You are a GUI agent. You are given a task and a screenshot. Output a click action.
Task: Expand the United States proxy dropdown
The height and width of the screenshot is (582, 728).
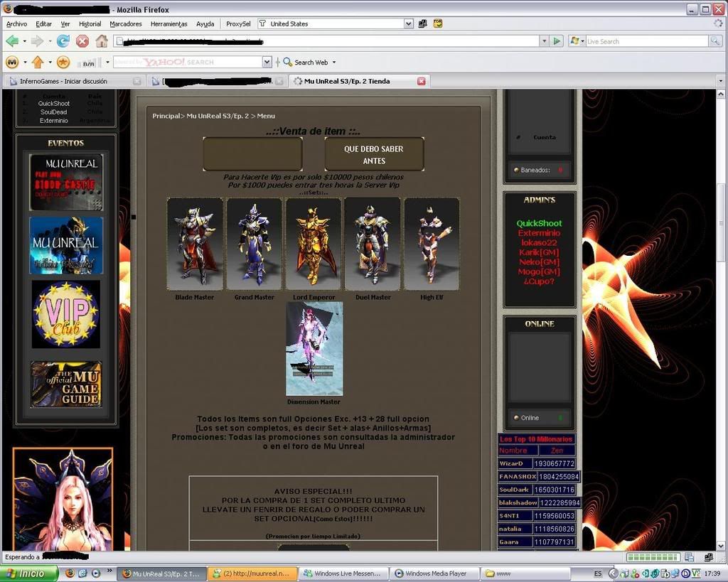(409, 23)
